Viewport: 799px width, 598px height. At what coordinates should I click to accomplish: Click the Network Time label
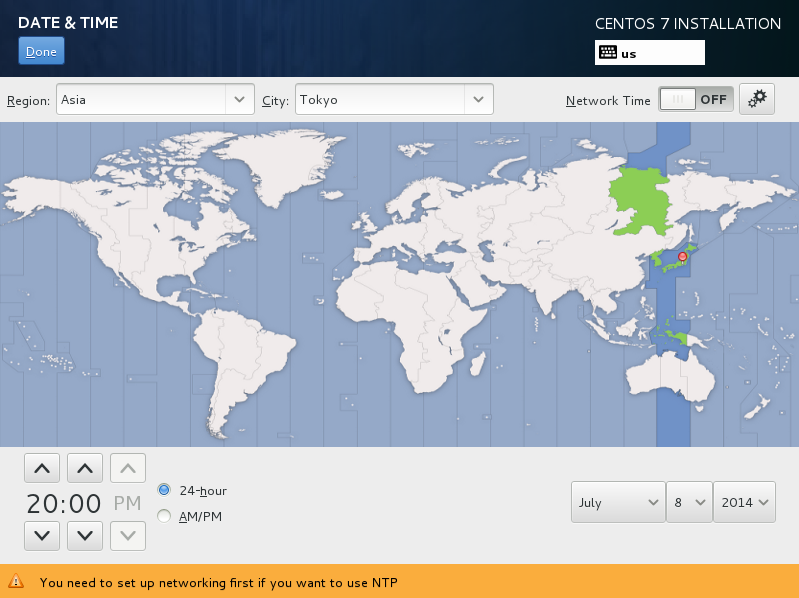608,100
